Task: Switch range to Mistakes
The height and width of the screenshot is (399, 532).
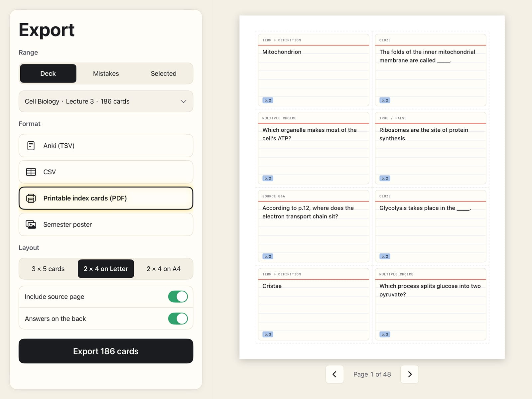Action: point(106,73)
